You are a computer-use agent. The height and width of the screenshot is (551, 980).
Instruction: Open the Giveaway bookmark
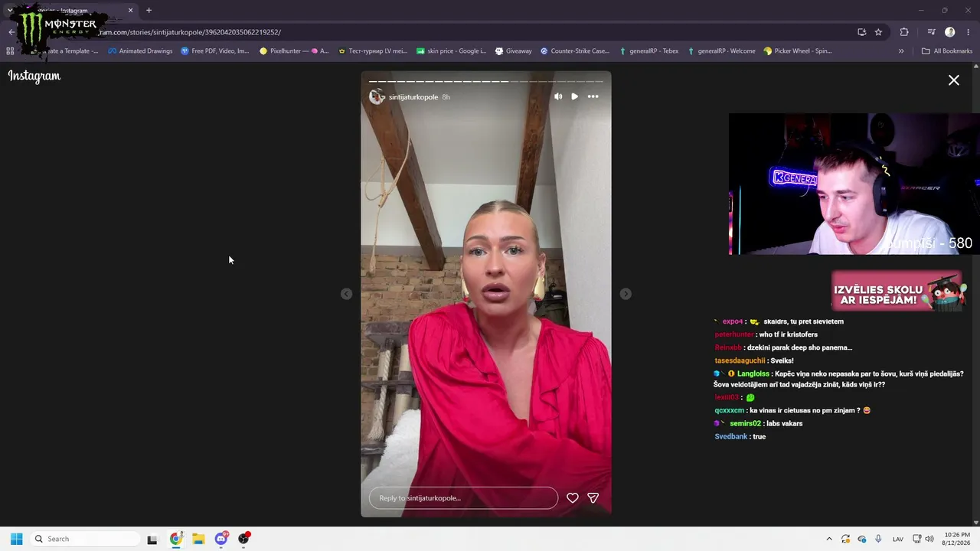click(513, 51)
